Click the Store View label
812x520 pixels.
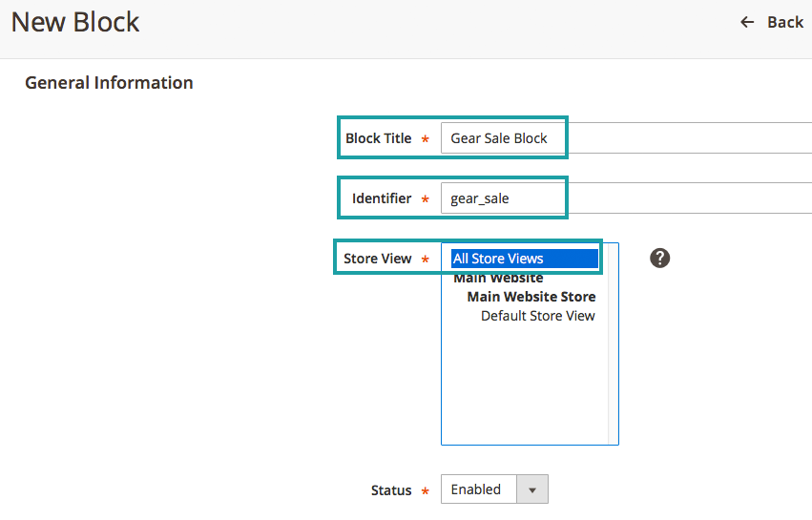pyautogui.click(x=378, y=259)
